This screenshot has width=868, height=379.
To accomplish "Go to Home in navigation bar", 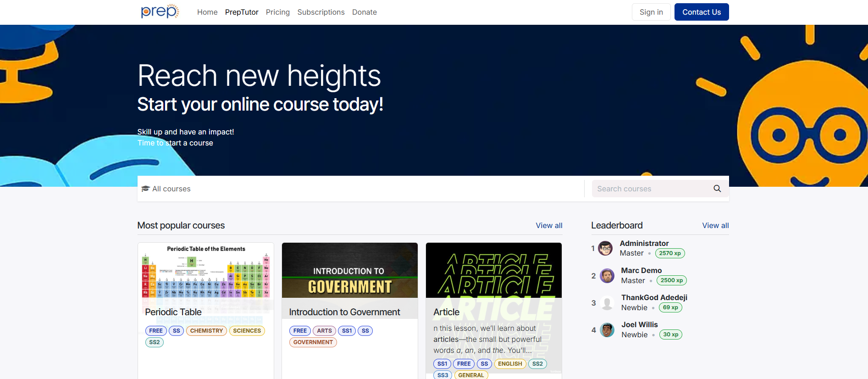I will click(x=207, y=12).
